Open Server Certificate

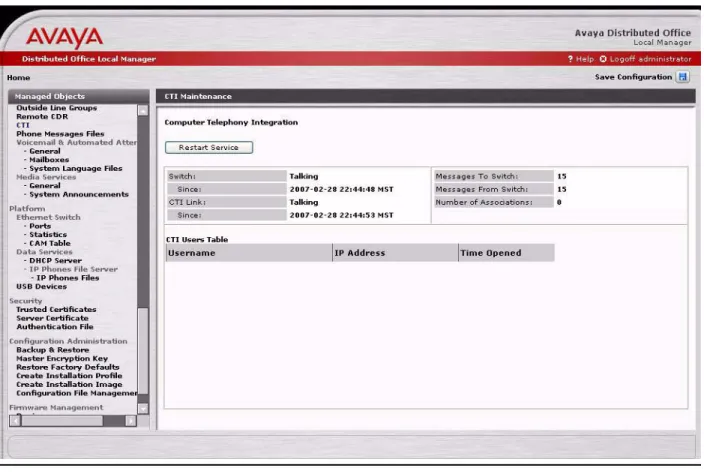52,318
